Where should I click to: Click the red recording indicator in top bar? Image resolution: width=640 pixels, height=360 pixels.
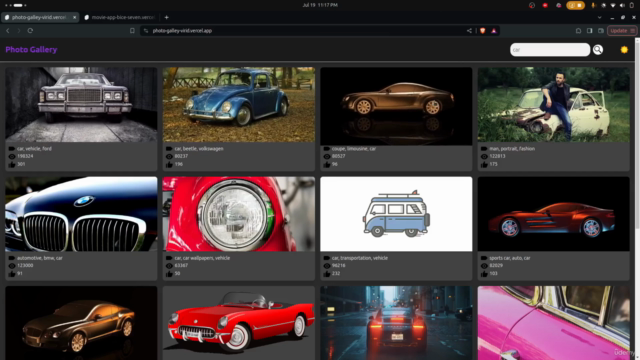tap(545, 5)
